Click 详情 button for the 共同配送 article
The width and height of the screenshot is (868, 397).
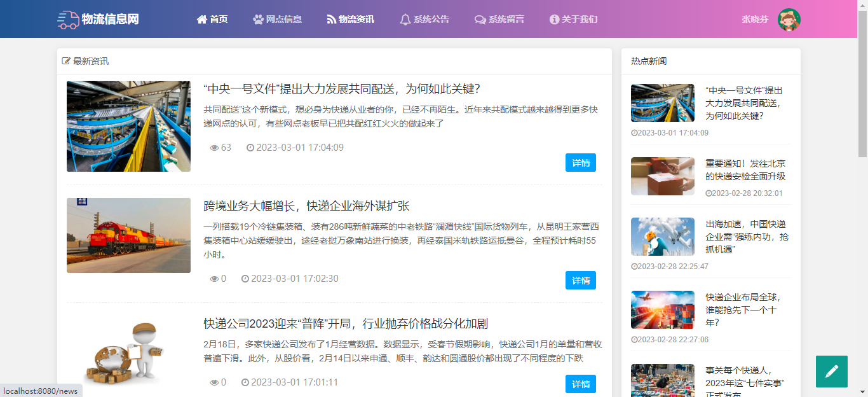pos(581,163)
